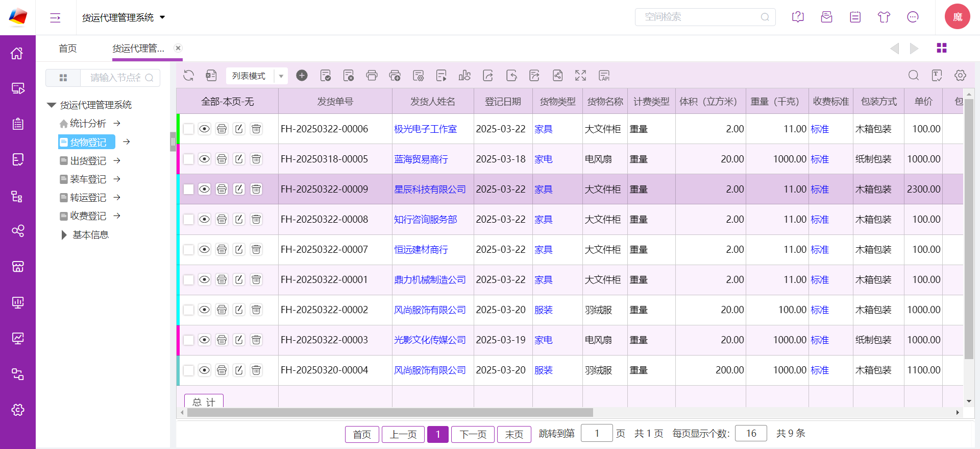Viewport: 980px width, 449px height.
Task: Click the share-nodes icon in purple sidebar
Action: 18,231
